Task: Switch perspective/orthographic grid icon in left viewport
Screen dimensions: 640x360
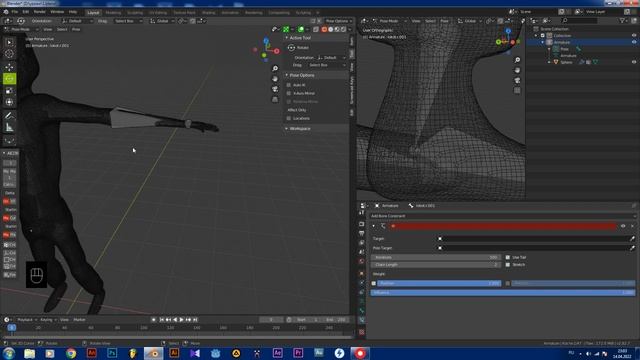Action: 275,99
